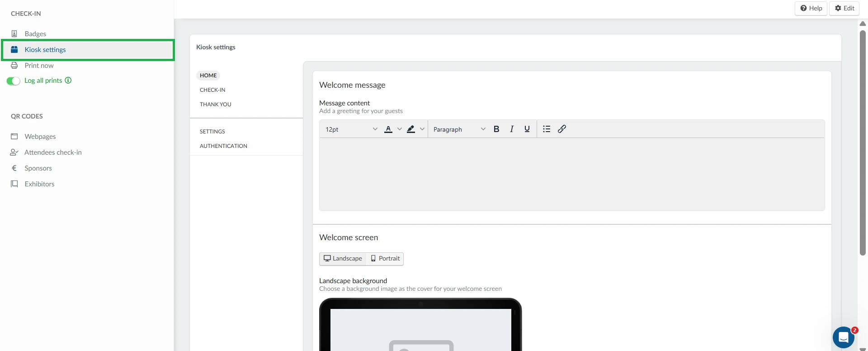Switch to the HOME kiosk tab
Image resolution: width=868 pixels, height=351 pixels.
(x=208, y=76)
